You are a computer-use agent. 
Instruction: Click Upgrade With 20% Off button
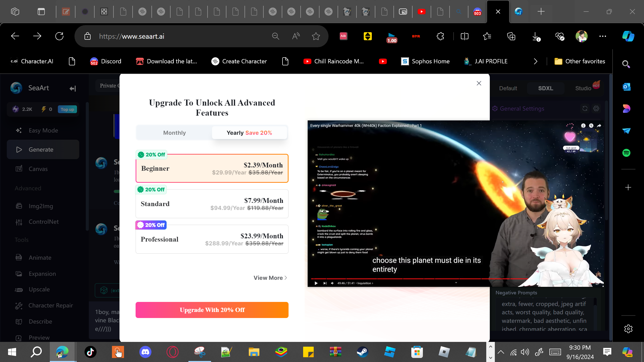[x=212, y=310]
